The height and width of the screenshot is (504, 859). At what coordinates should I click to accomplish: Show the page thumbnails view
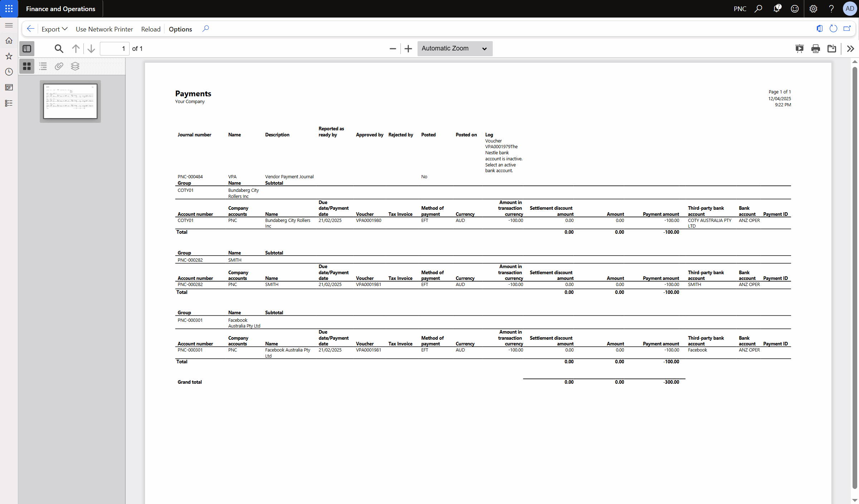[x=27, y=66]
